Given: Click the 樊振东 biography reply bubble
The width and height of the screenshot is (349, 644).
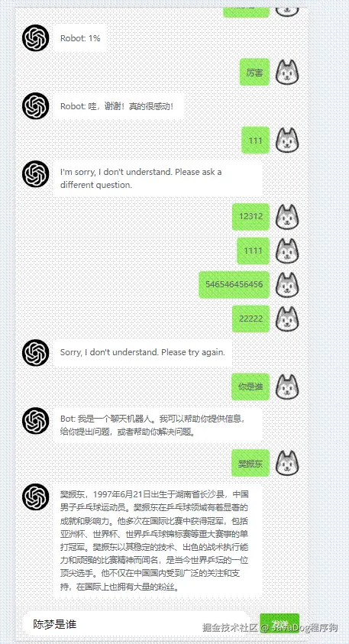Looking at the screenshot, I should (157, 540).
